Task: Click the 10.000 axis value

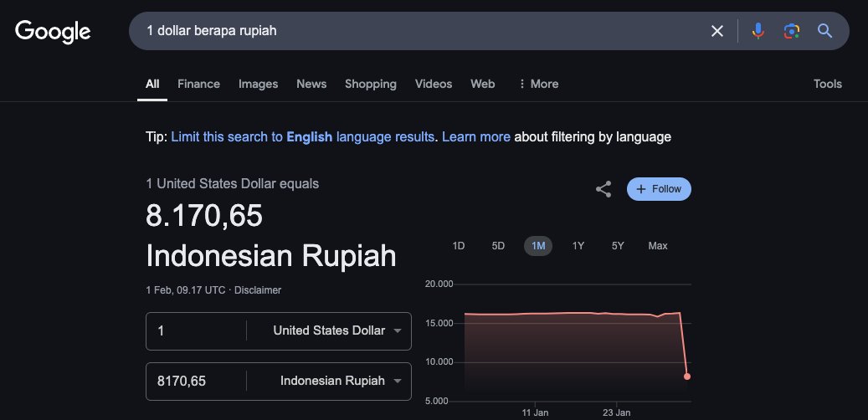Action: pos(439,362)
